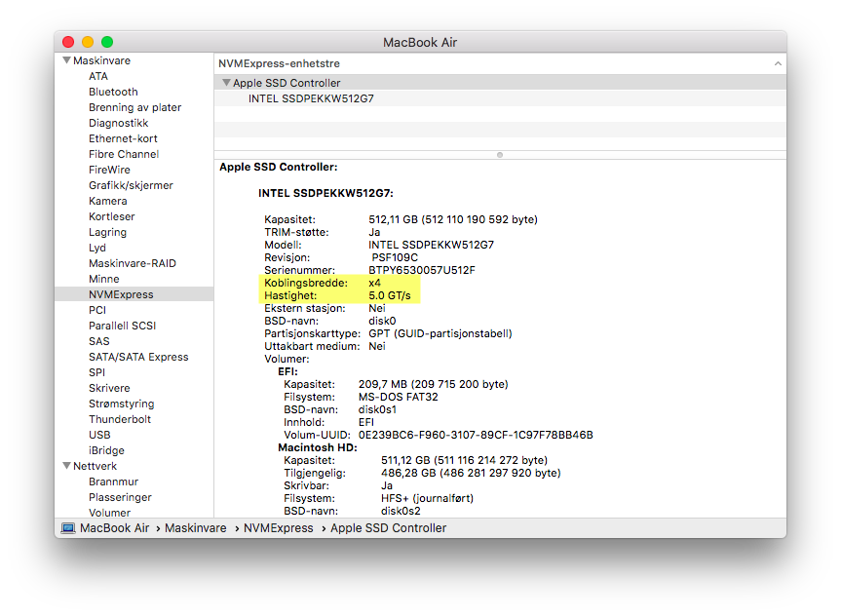Select Maskinvare-RAID in the sidebar
This screenshot has width=841, height=616.
click(133, 263)
